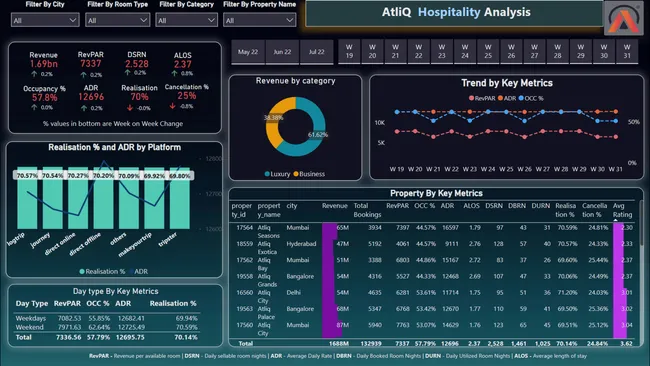Screen dimensions: 650x366
Task: Click the 57.8% Occupancy value
Action: pyautogui.click(x=44, y=98)
